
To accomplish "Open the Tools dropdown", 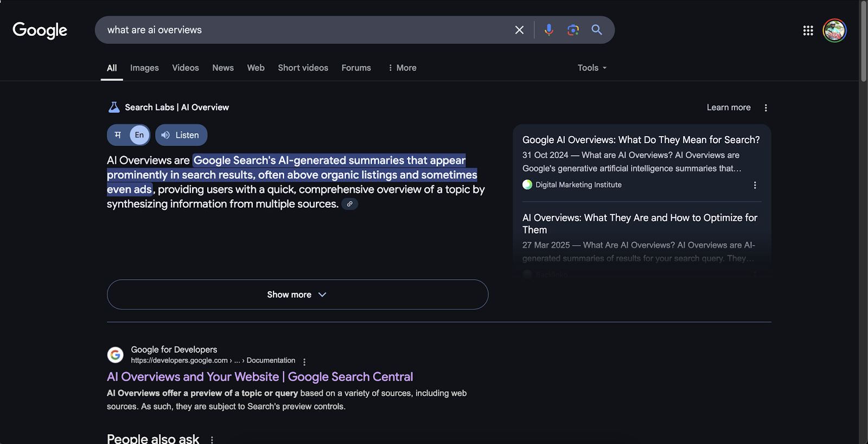I will (x=592, y=68).
